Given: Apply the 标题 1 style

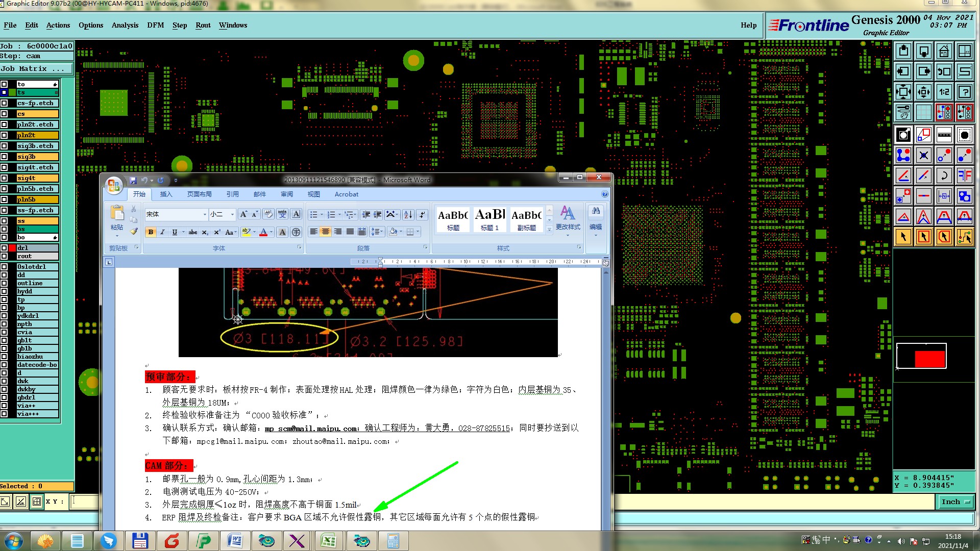Looking at the screenshot, I should click(x=489, y=219).
